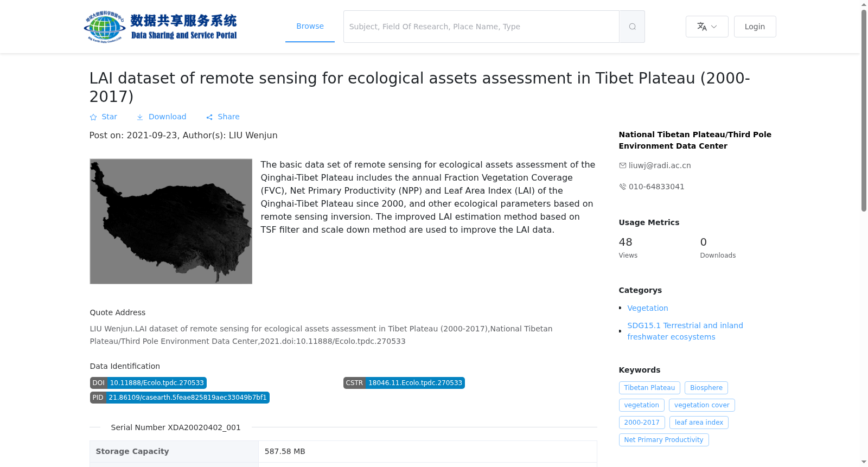Click the CSTR identifier badge

[404, 383]
